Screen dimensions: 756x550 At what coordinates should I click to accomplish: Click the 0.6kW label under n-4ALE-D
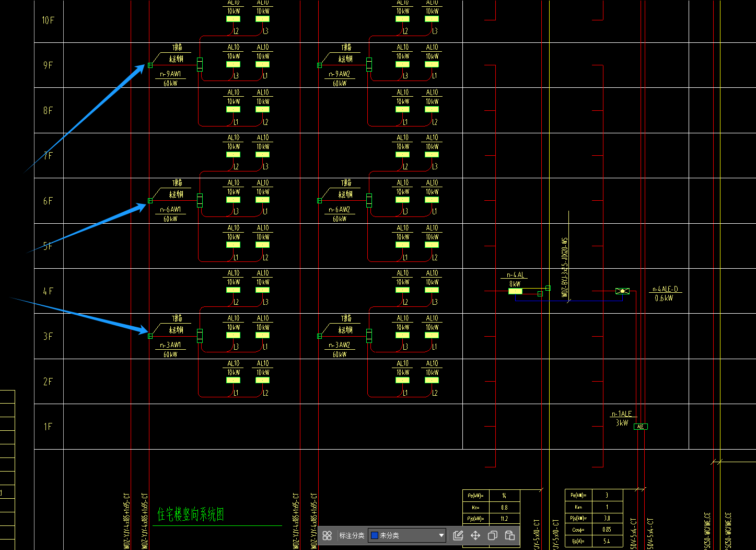(664, 298)
